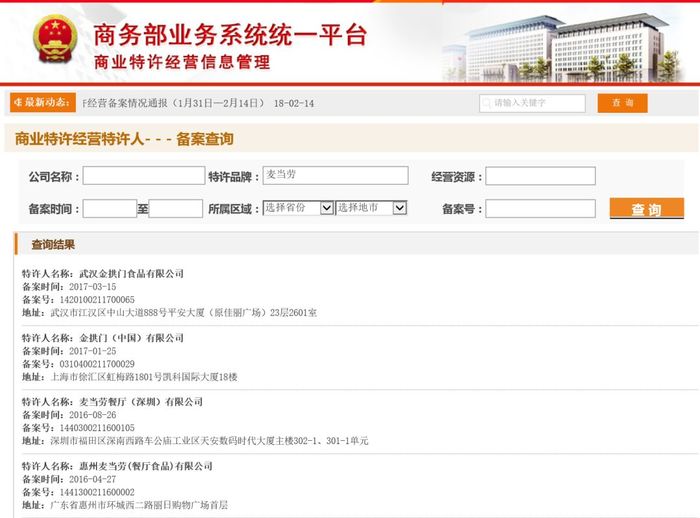Focus the 经营资源 input field
This screenshot has height=518, width=700.
tap(540, 175)
